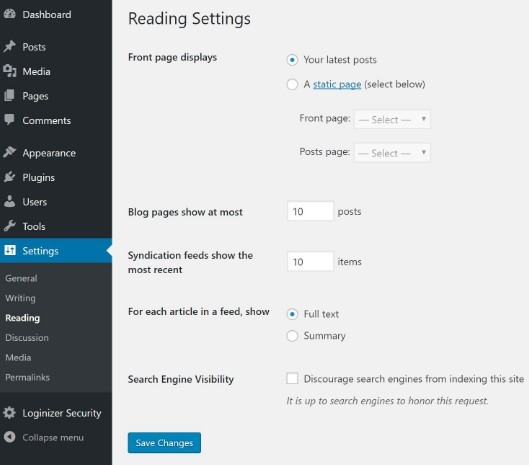Select the static page radio option

pyautogui.click(x=292, y=84)
